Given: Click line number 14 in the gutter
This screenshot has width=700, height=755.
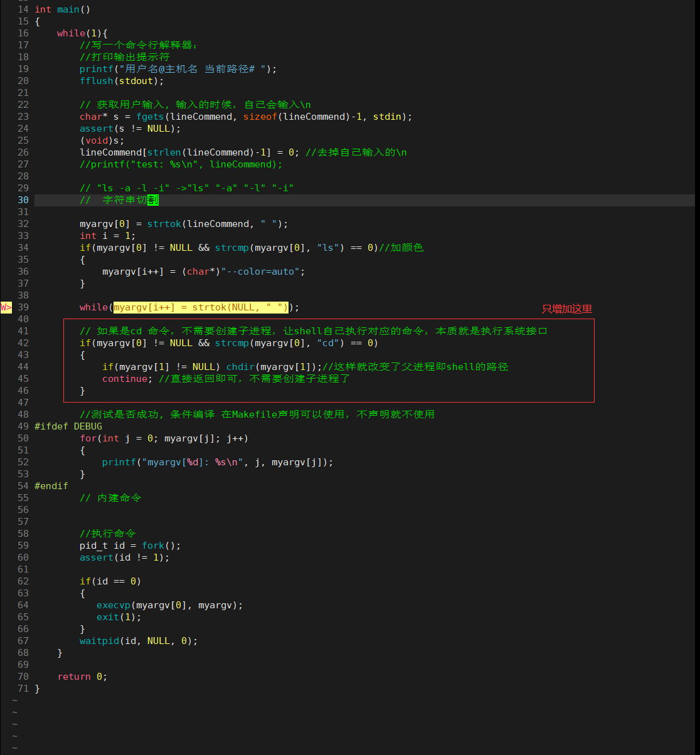Looking at the screenshot, I should (x=23, y=9).
